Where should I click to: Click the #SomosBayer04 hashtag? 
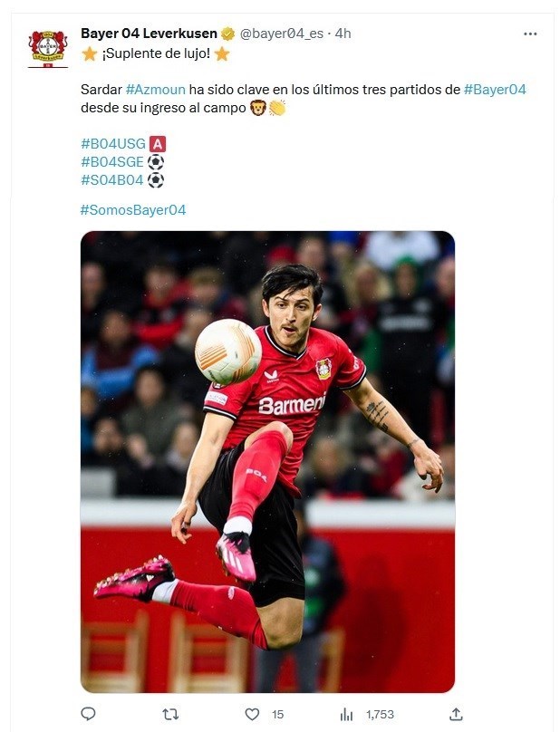(x=133, y=210)
